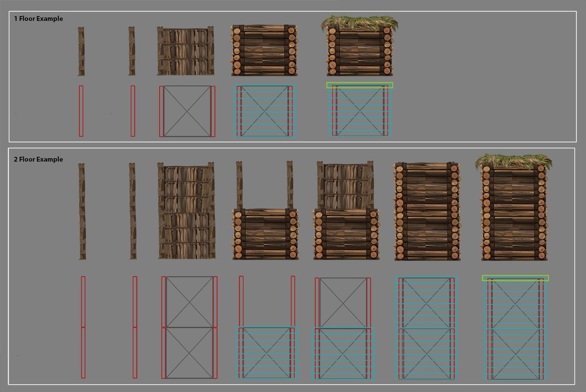Image resolution: width=586 pixels, height=392 pixels.
Task: Select the log wall sprite with plank wall above
Action: pos(346,211)
